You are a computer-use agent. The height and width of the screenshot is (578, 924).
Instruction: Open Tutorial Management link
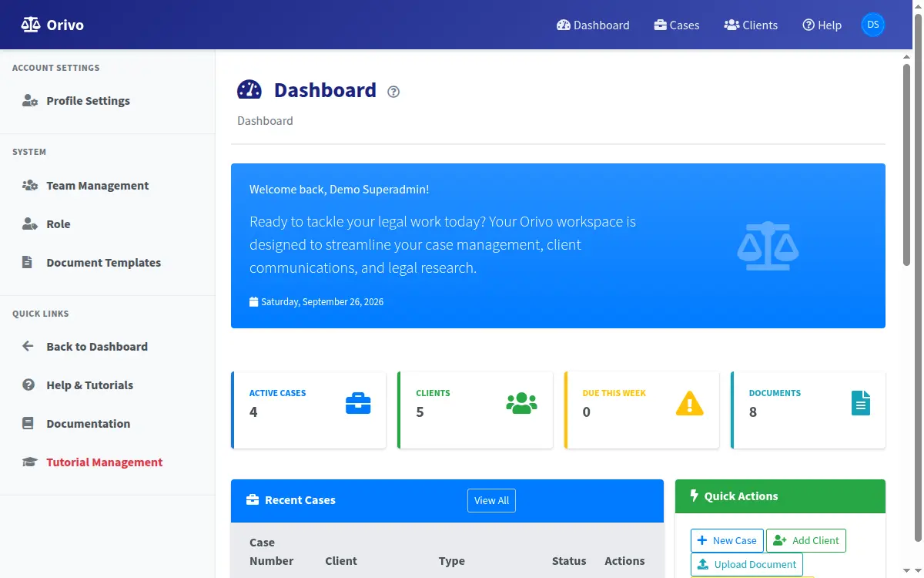107,462
